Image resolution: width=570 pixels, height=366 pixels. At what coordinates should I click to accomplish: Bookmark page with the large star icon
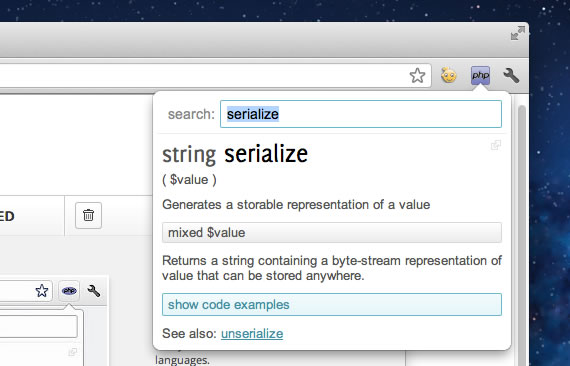click(x=417, y=76)
